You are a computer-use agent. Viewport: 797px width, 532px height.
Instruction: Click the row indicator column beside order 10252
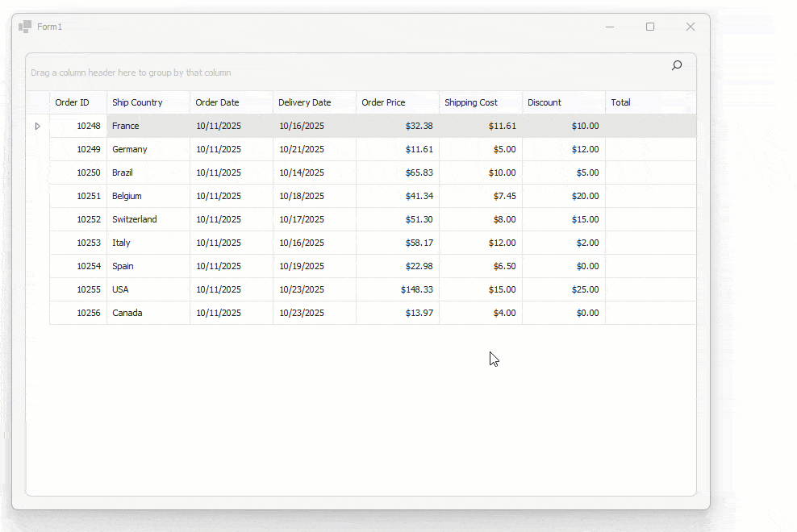pos(37,219)
